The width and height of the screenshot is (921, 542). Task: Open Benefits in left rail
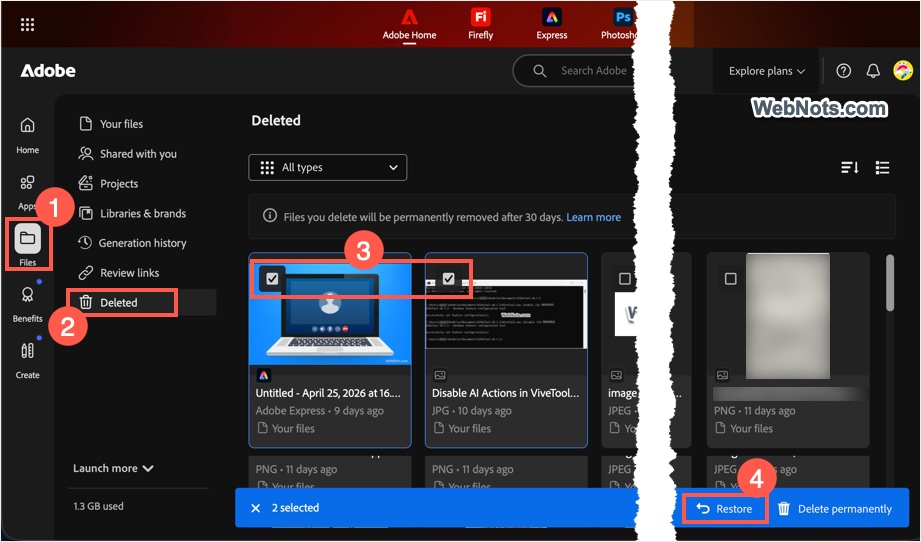[28, 304]
